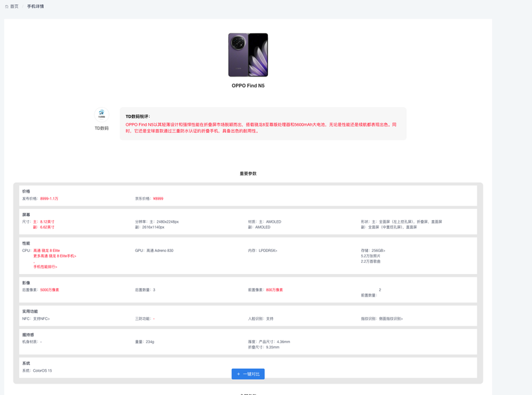The height and width of the screenshot is (395, 532).
Task: Click the 机身材质 label
Action: [30, 342]
